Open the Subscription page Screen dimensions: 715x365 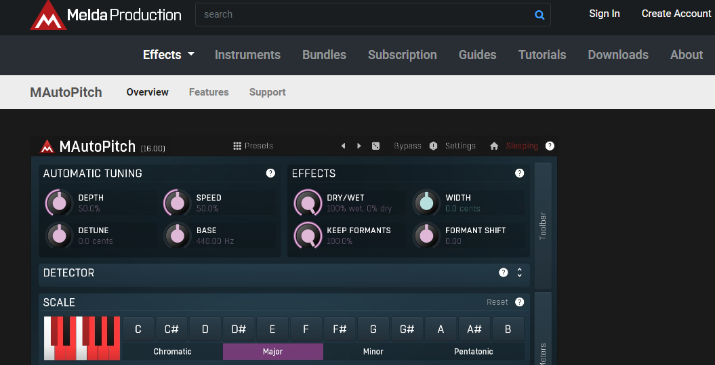click(x=402, y=55)
